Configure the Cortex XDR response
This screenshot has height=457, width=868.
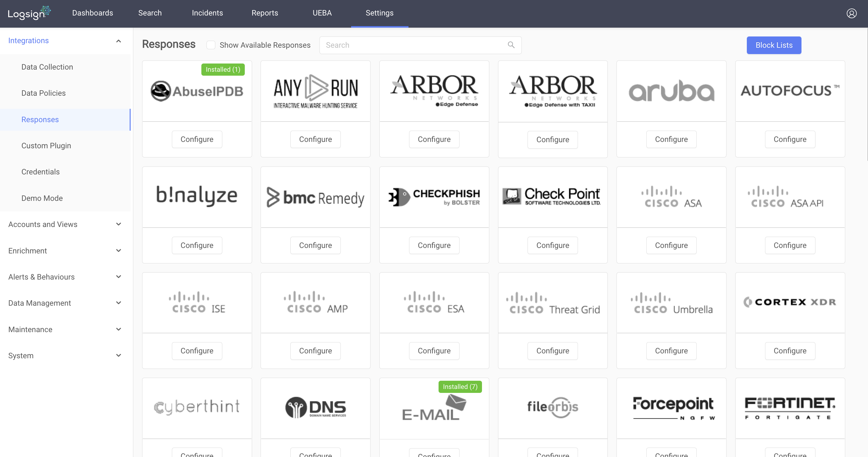(x=790, y=351)
